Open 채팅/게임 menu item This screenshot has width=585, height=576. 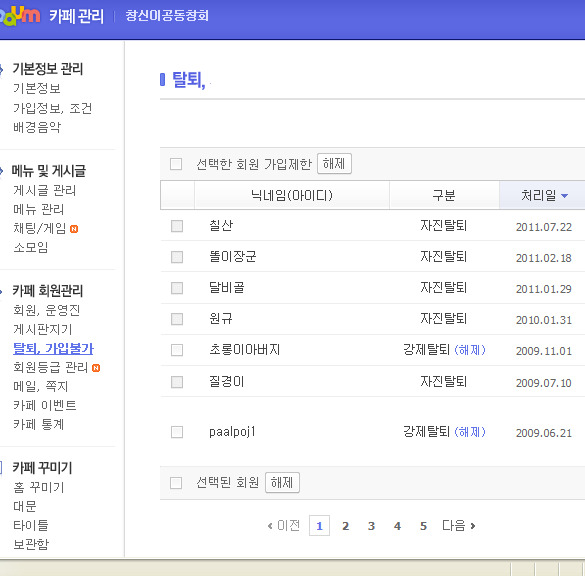(x=40, y=228)
